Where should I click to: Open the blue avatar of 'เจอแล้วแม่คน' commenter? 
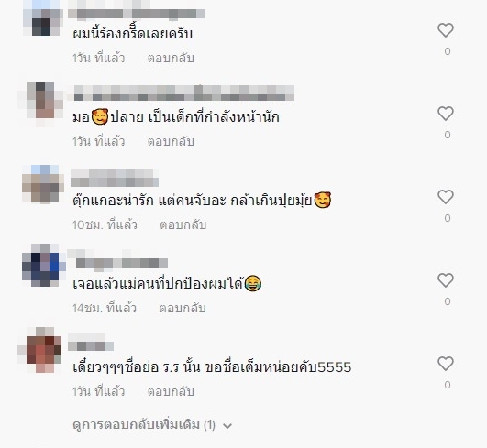(x=43, y=266)
